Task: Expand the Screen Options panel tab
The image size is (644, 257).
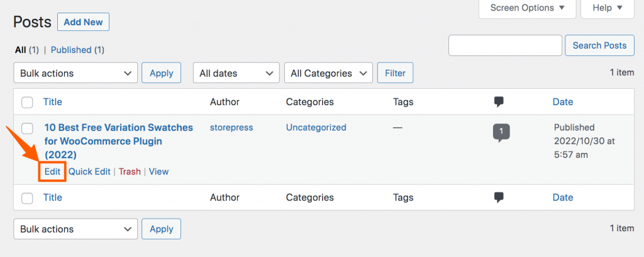Action: 528,8
